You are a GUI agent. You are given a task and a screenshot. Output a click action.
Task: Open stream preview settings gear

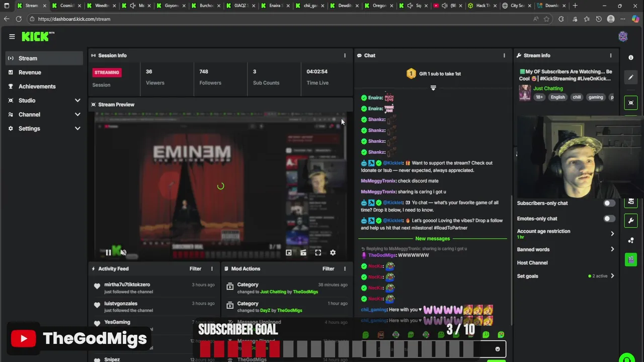click(x=333, y=252)
